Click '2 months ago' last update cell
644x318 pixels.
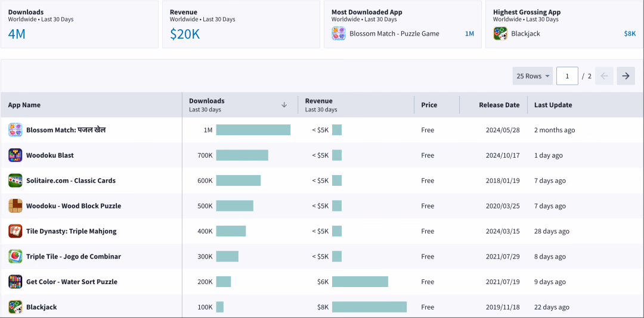pos(555,130)
